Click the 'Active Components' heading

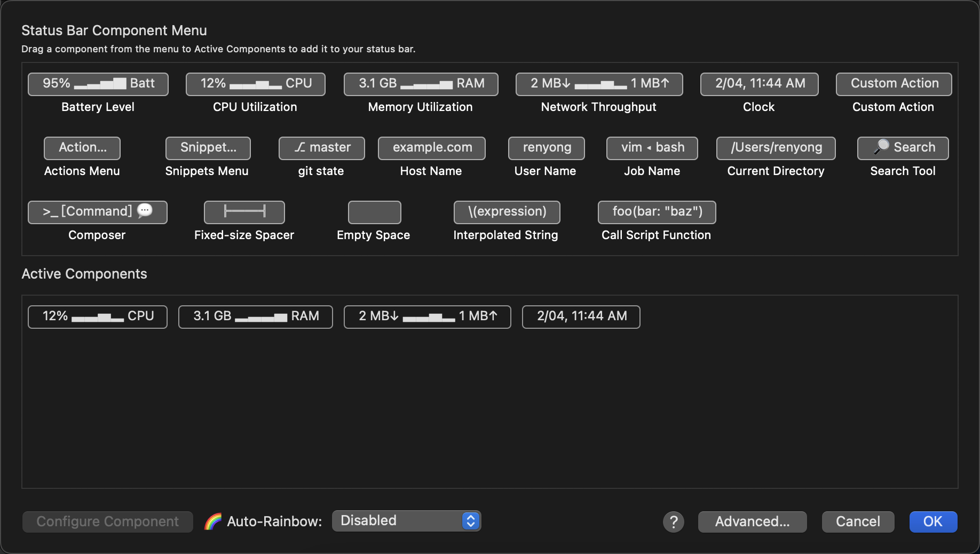[x=84, y=274]
